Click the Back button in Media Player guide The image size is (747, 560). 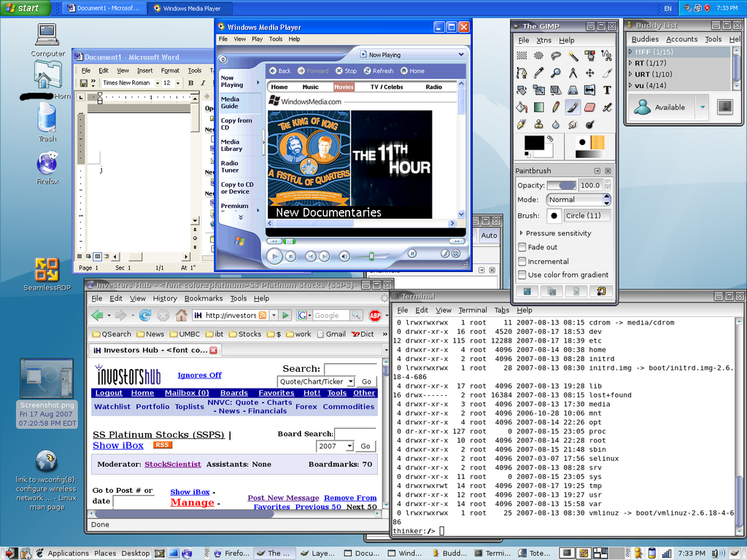(x=280, y=71)
